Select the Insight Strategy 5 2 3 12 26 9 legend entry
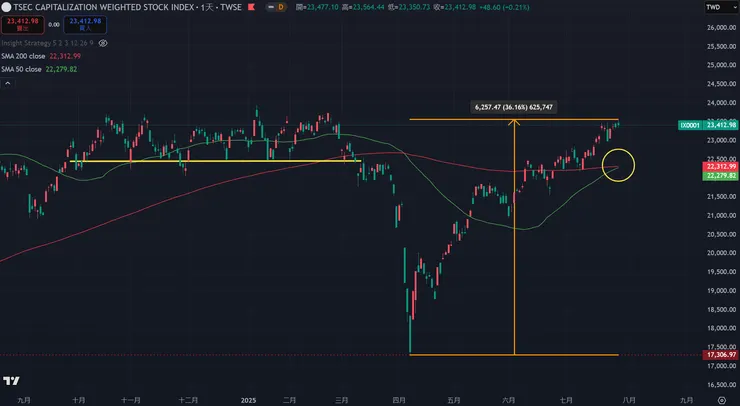This screenshot has height=406, width=740. pos(47,43)
